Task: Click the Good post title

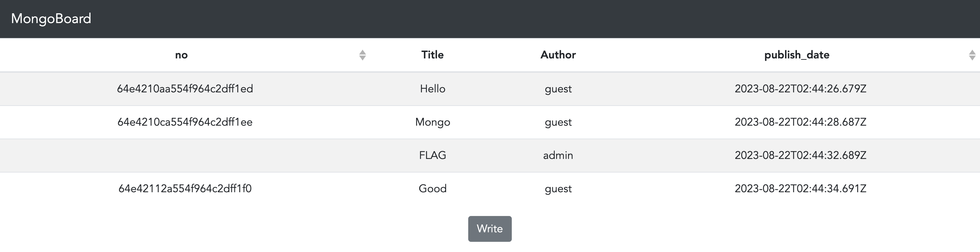Action: [x=432, y=188]
